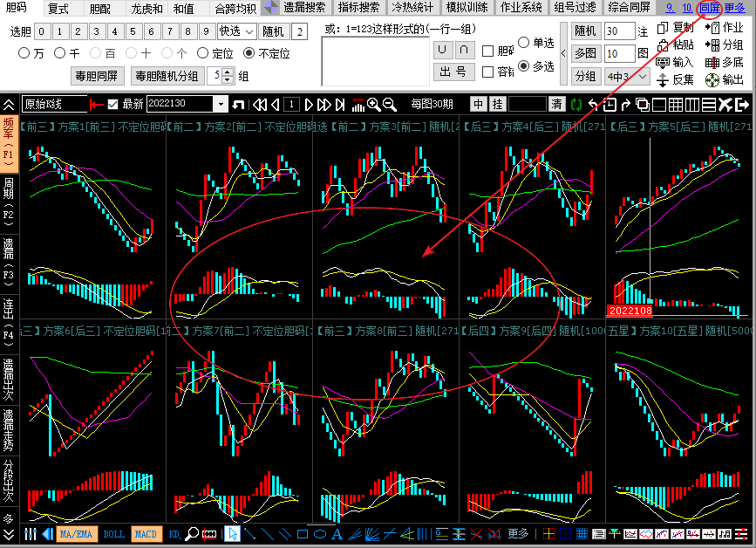The width and height of the screenshot is (756, 548).
Task: Select the text annotation A tool
Action: [x=337, y=533]
